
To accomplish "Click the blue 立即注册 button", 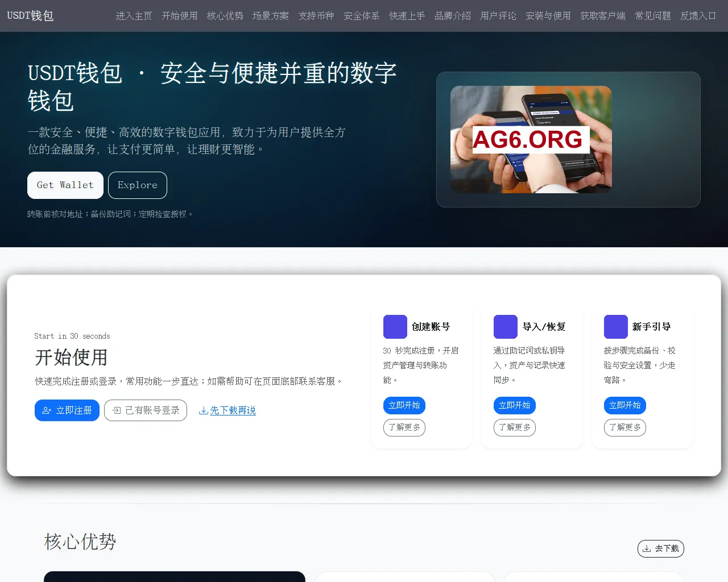I will tap(67, 410).
